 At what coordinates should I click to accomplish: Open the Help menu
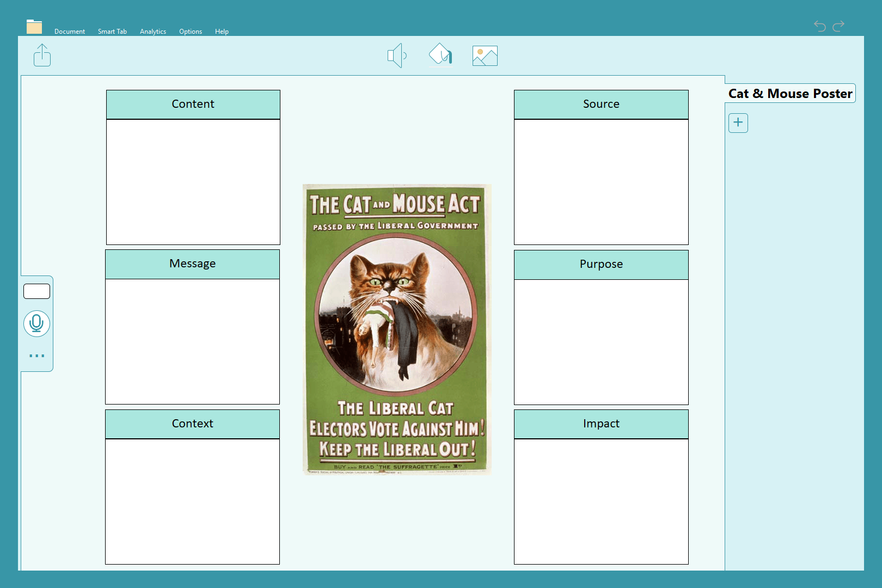(x=222, y=32)
